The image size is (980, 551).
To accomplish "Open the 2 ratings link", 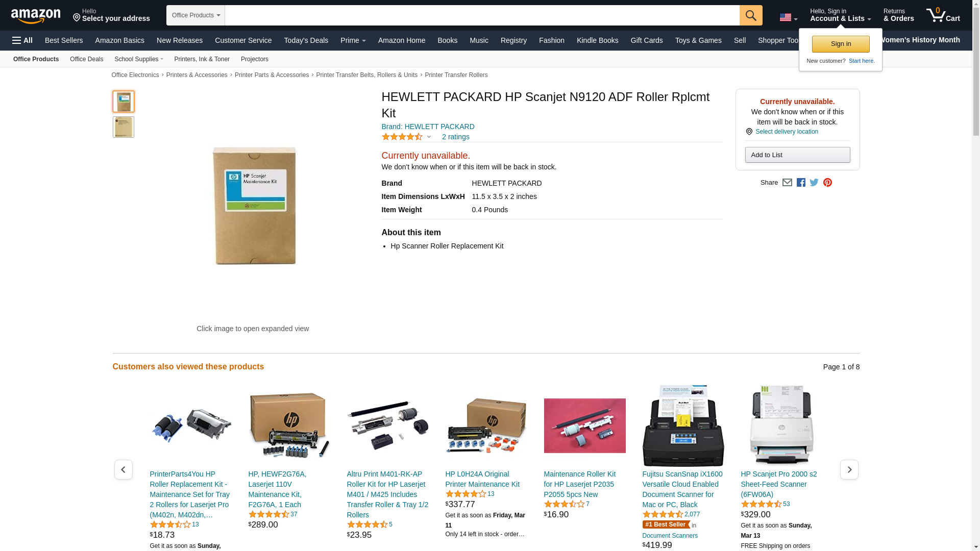I will coord(456,137).
